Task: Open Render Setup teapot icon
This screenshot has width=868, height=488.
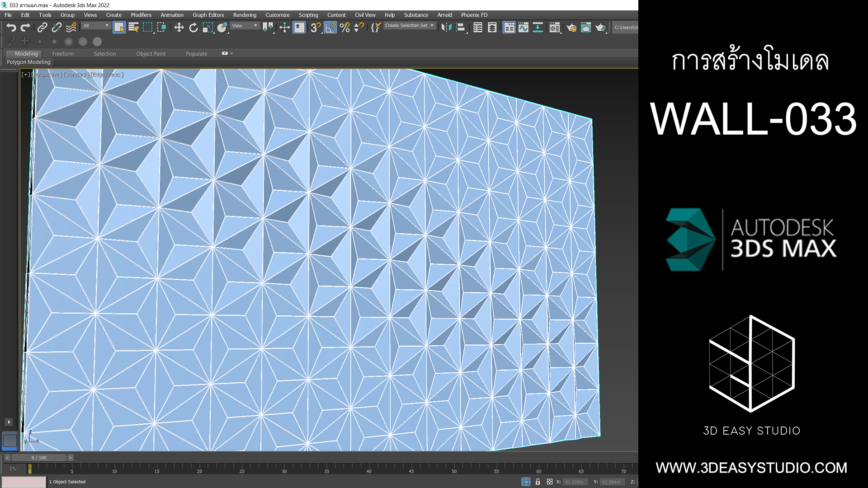Action: (571, 28)
